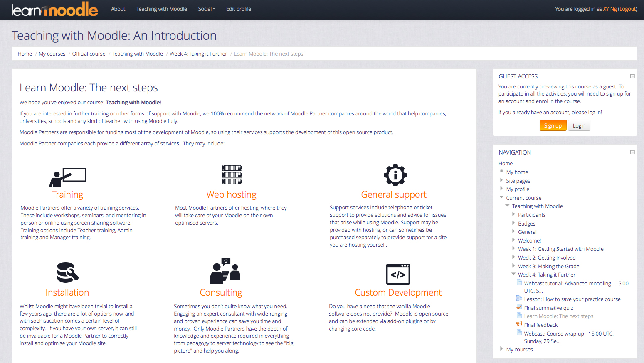Open the General support heading link
The height and width of the screenshot is (363, 644).
pos(394,194)
